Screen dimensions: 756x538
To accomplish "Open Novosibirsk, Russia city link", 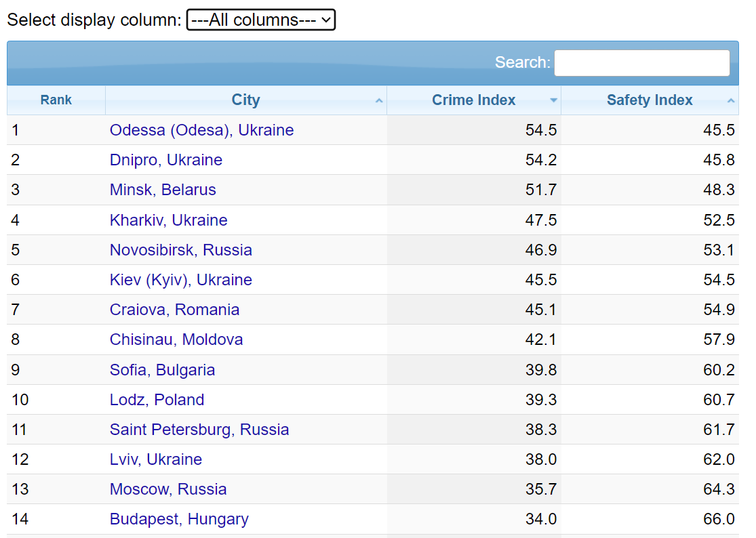I will pos(180,250).
